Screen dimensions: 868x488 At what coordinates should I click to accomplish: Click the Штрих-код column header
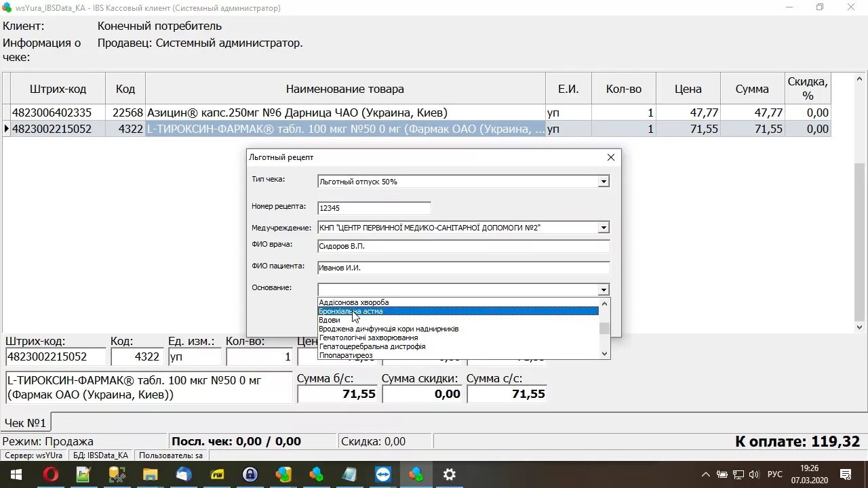coord(58,89)
